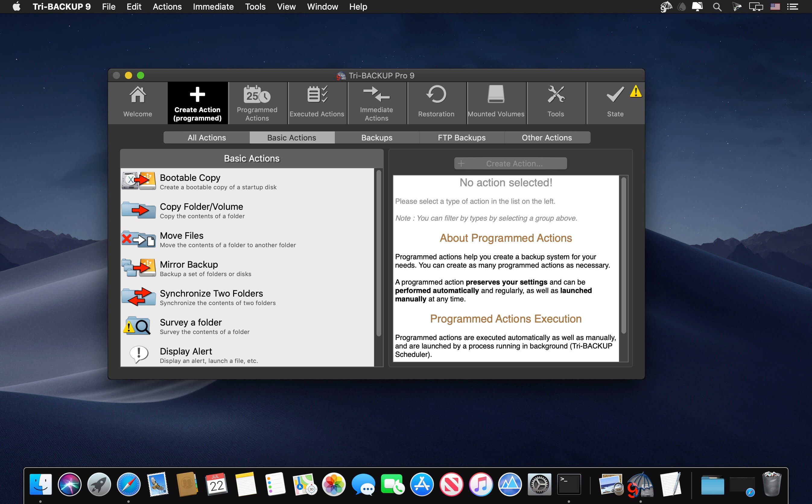Click the Synchronize Two Folders icon
Viewport: 812px width, 504px height.
coord(138,296)
